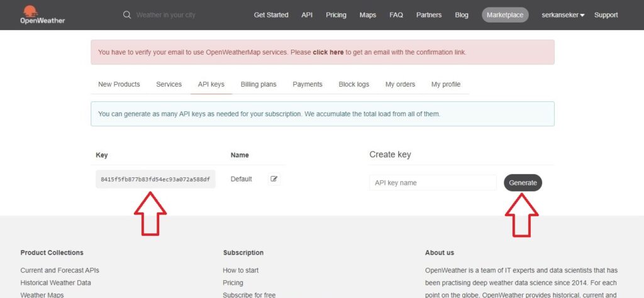Expand the serkanseker account dropdown
The width and height of the screenshot is (644, 298).
(563, 15)
